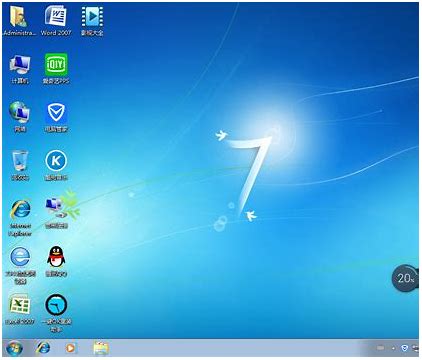Click the 'Internet Explorer' label text
Screen dimensions: 422x360
click(20, 230)
